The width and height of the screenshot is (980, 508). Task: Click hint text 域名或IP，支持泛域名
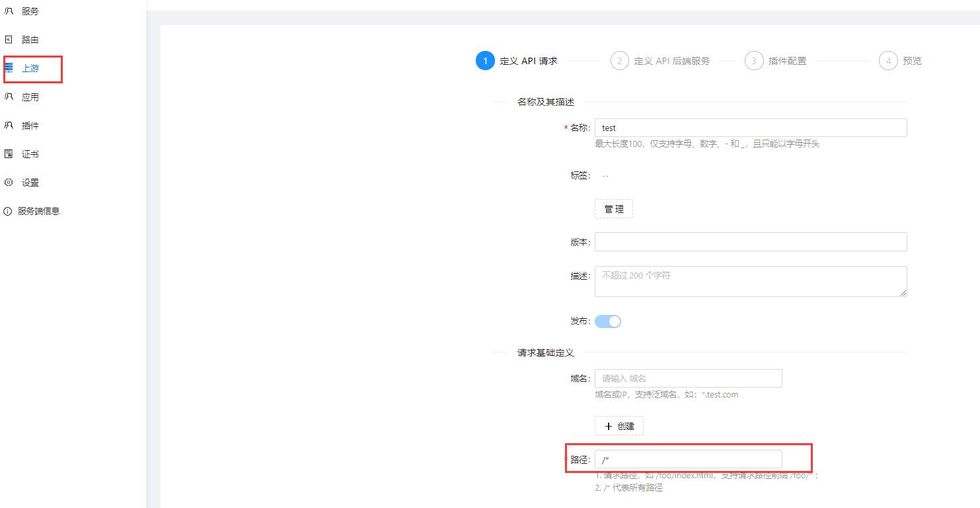click(666, 394)
